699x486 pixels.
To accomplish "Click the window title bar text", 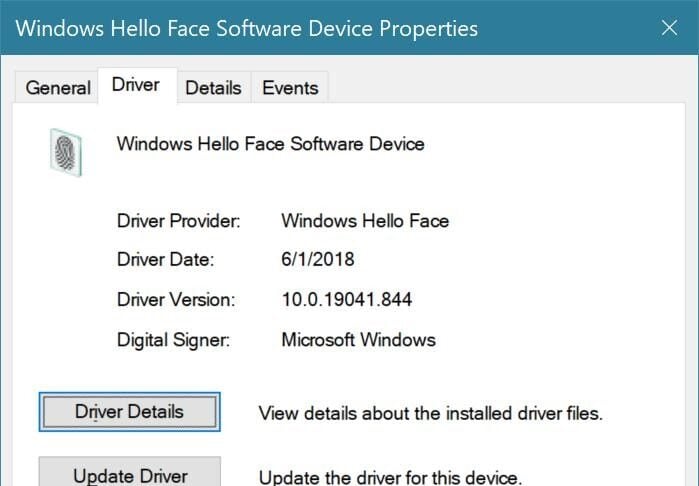I will tap(247, 29).
